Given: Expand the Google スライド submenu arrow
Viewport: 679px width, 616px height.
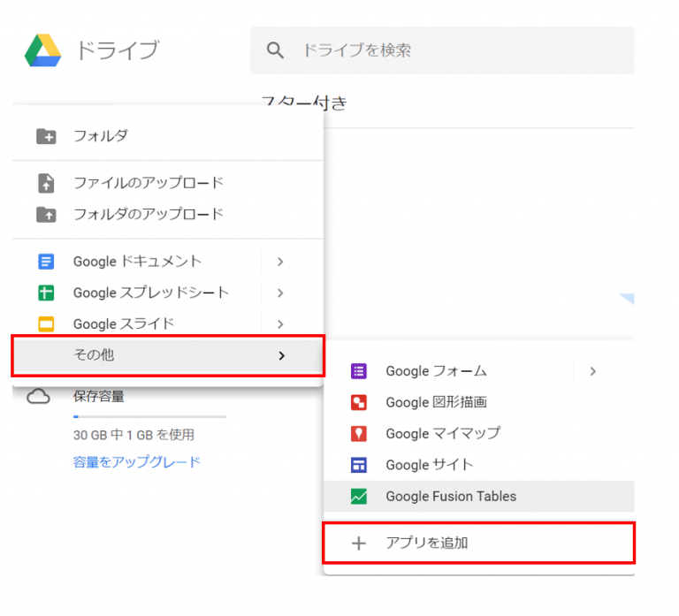Looking at the screenshot, I should point(280,323).
